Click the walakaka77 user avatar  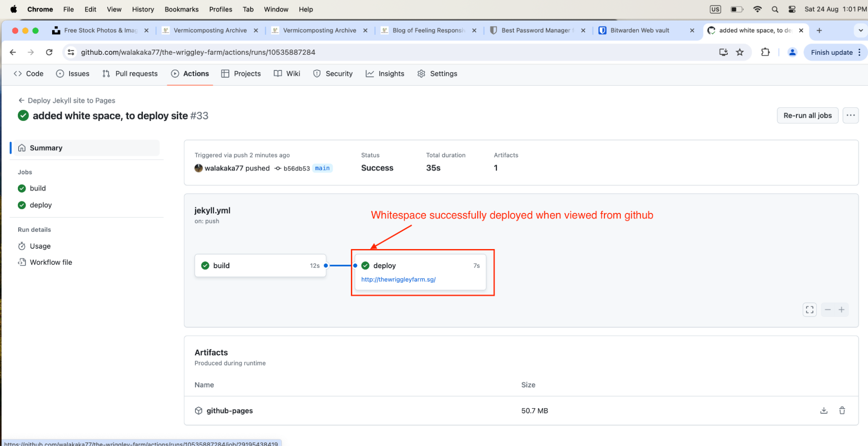pyautogui.click(x=198, y=168)
